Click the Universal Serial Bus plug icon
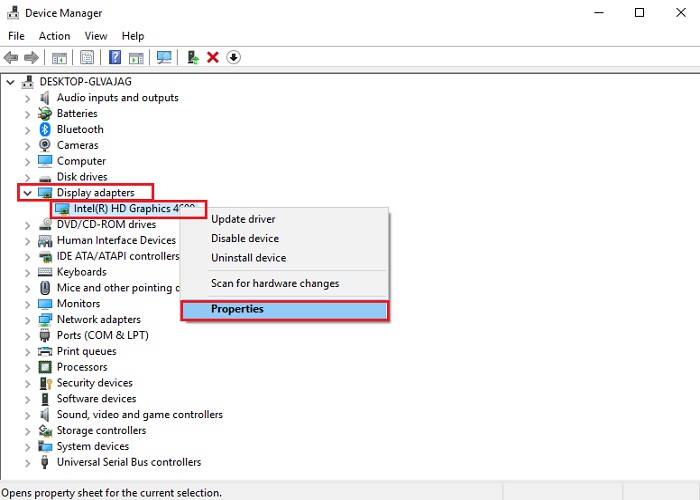700x500 pixels. point(45,462)
